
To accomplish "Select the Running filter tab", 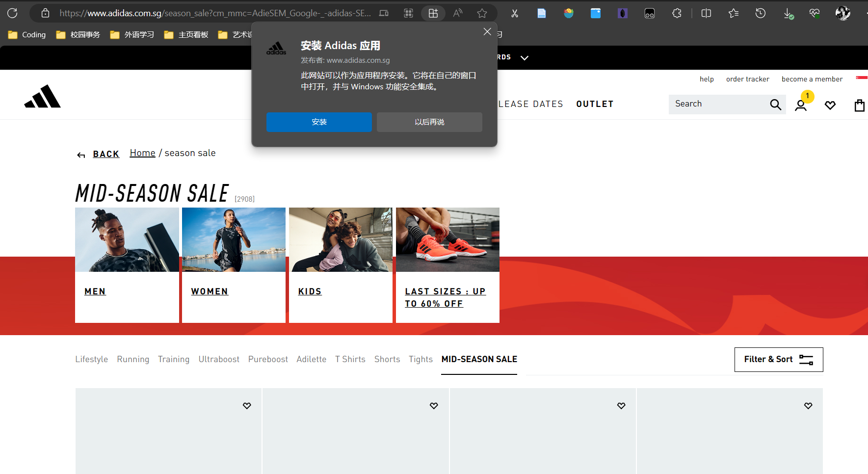I will (x=133, y=359).
